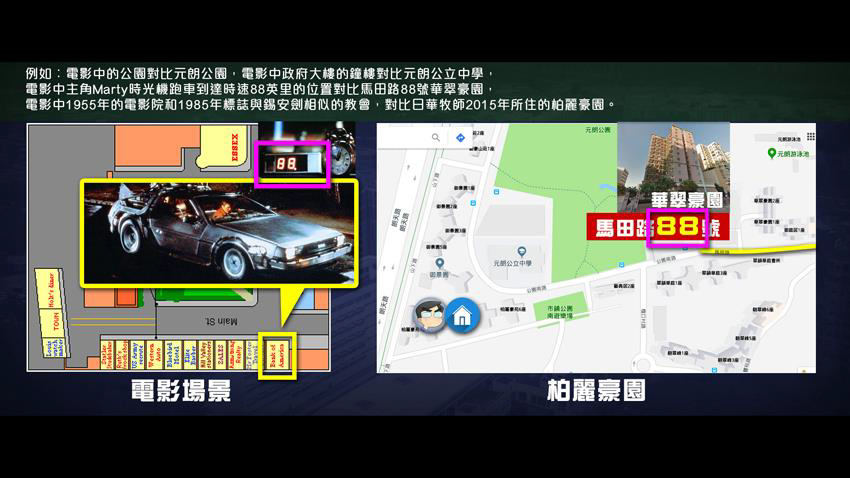Open directions with the blue diamond icon
The image size is (850, 478).
(460, 138)
